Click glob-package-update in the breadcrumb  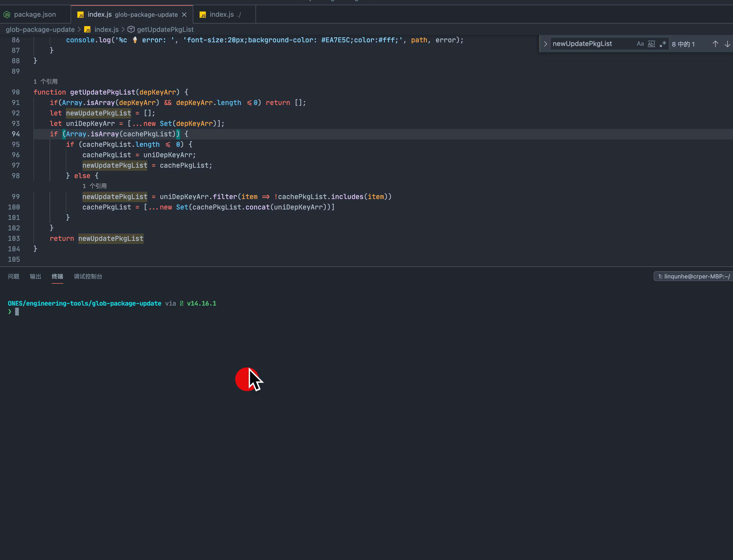[x=40, y=29]
